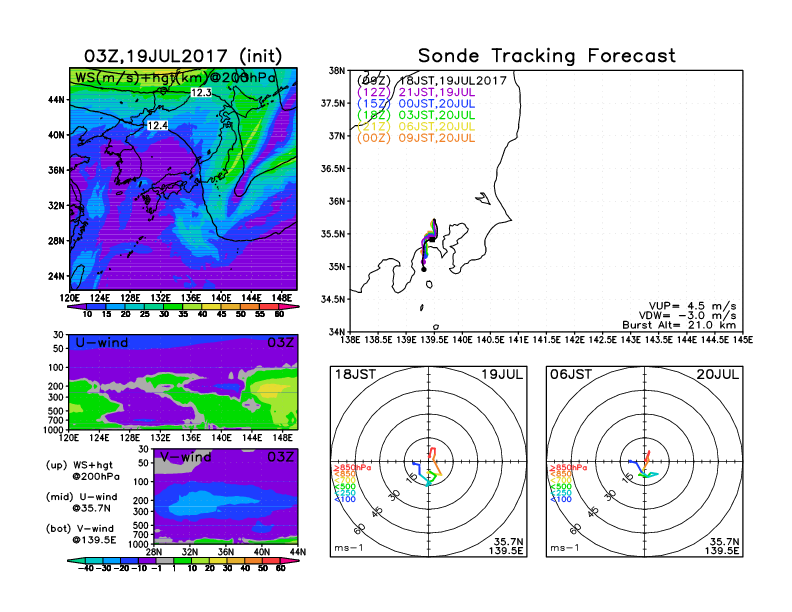The height and width of the screenshot is (612, 792).
Task: Click the "38N" axis label on the sonde map
Action: (x=337, y=70)
